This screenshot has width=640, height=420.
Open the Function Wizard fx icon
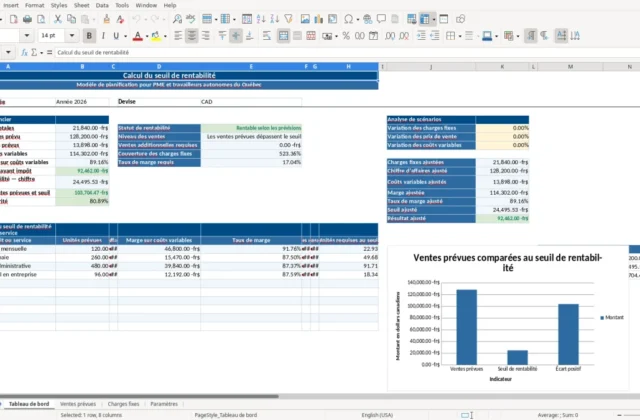click(x=24, y=53)
